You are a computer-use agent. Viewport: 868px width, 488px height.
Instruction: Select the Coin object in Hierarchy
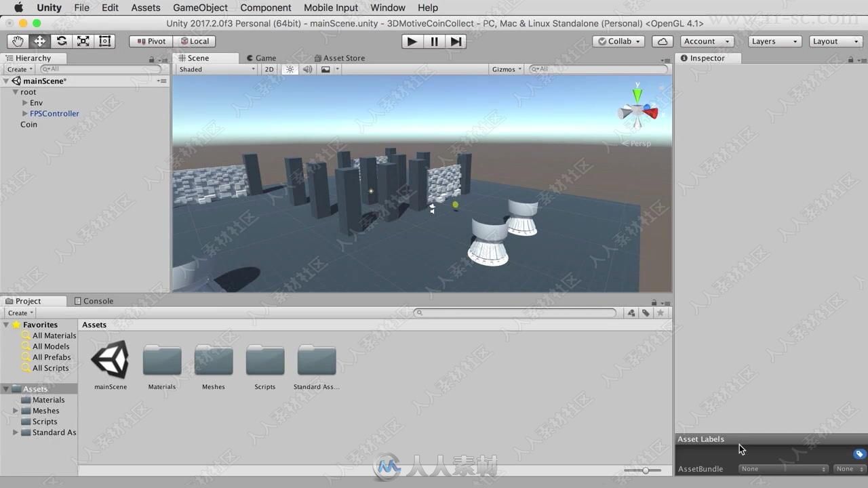pyautogui.click(x=28, y=125)
